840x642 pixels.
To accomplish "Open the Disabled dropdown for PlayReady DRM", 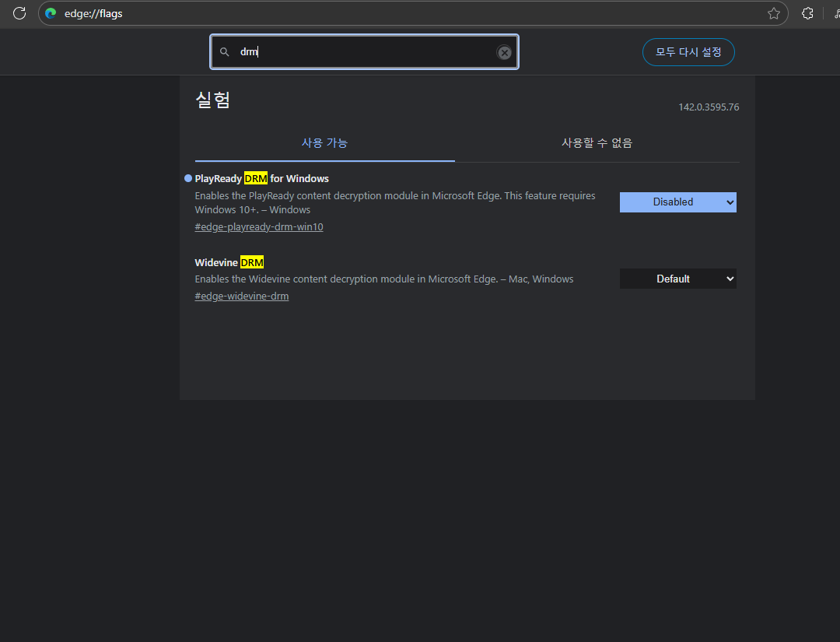I will point(677,202).
